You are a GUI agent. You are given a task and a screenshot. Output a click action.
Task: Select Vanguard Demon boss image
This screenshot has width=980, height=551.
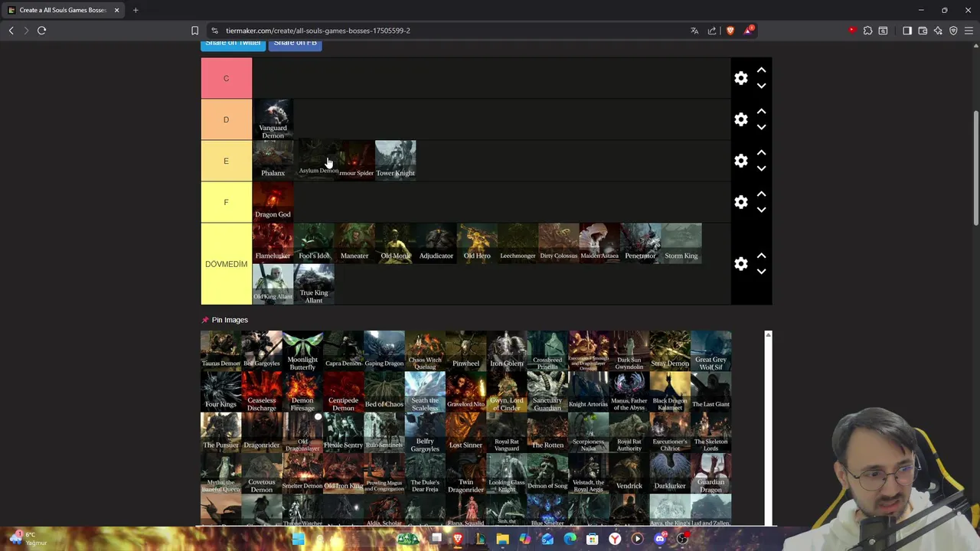point(273,119)
